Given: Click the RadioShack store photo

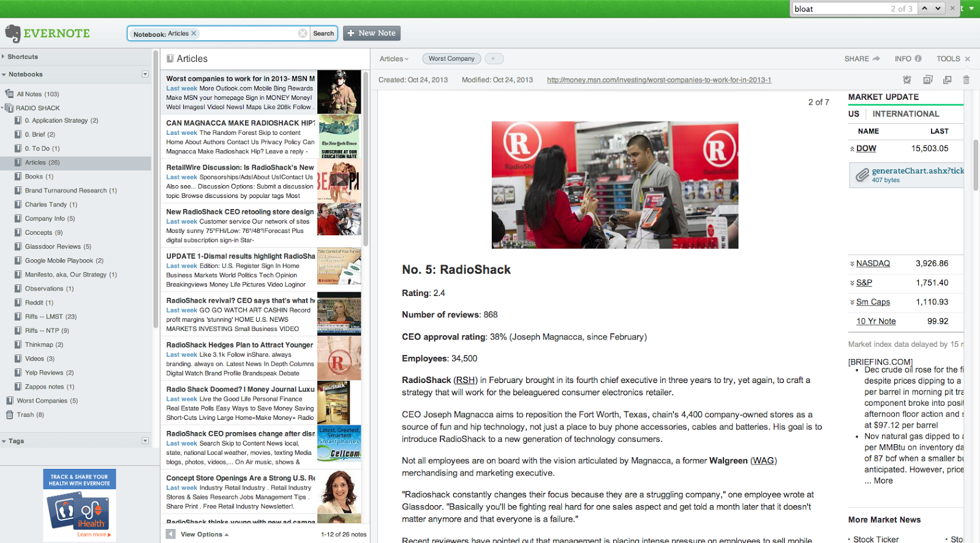Looking at the screenshot, I should (x=615, y=185).
